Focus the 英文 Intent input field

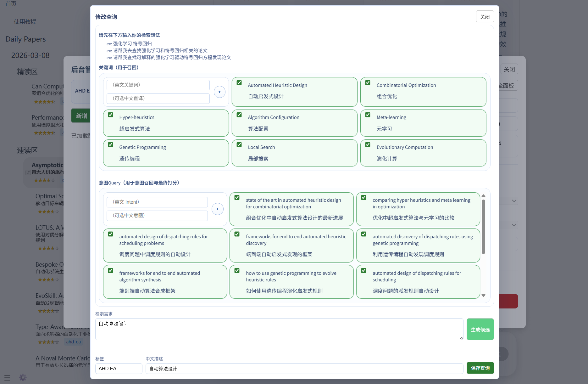coord(157,202)
